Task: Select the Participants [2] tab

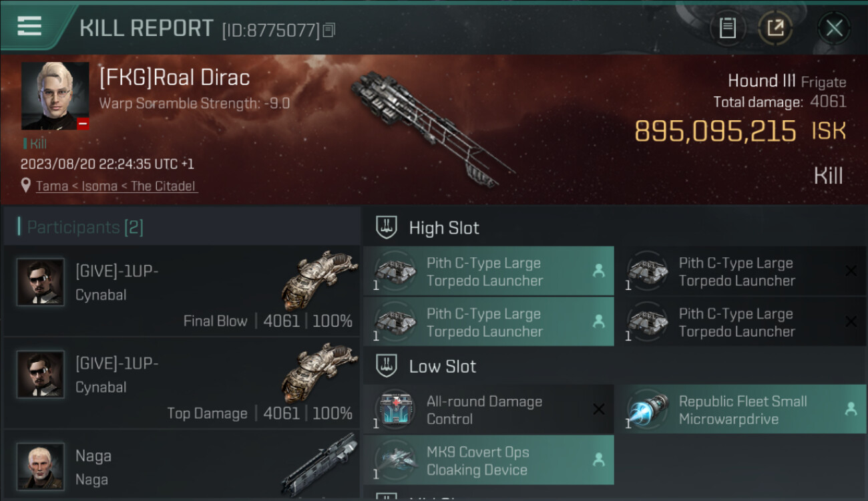Action: (x=85, y=227)
